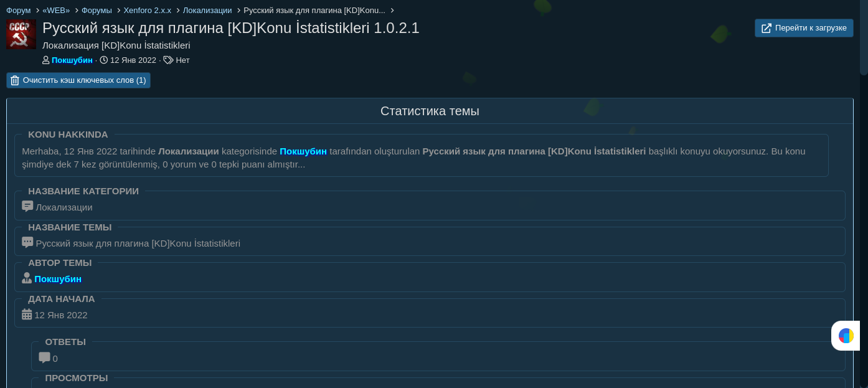Click the comment icon in Ответы section
Viewport: 868px width, 388px height.
click(44, 358)
